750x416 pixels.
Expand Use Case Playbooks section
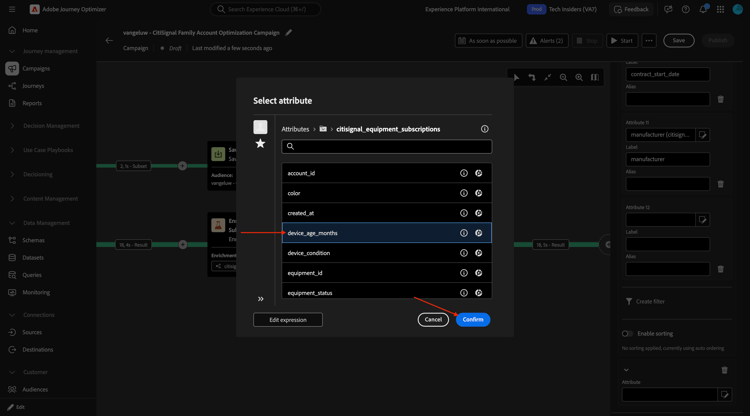click(x=12, y=150)
